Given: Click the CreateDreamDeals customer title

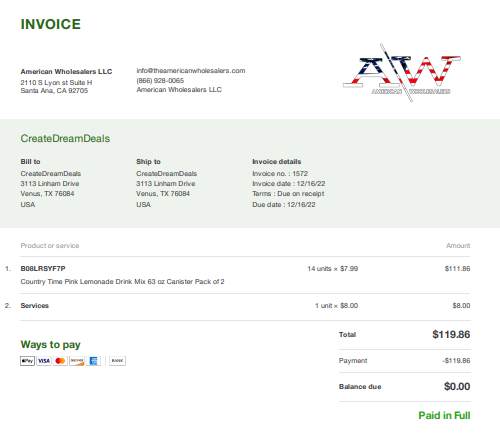Looking at the screenshot, I should pos(65,138).
